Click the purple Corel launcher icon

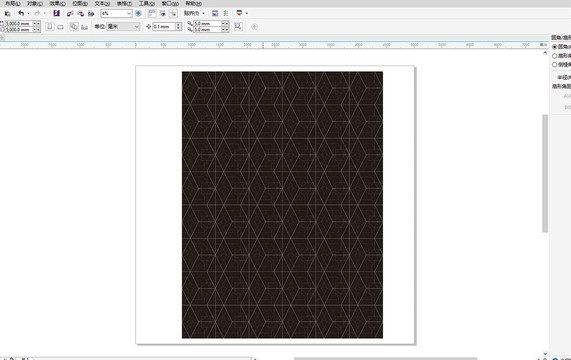pyautogui.click(x=56, y=13)
